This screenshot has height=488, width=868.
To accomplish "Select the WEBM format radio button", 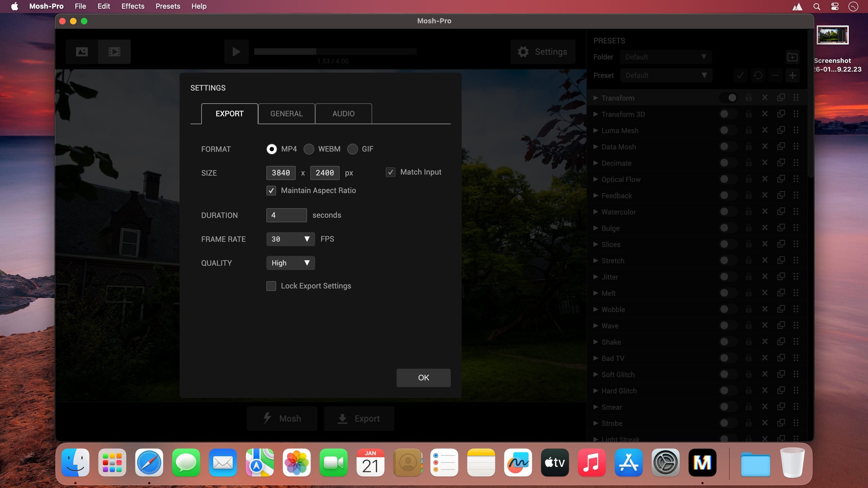I will 309,149.
